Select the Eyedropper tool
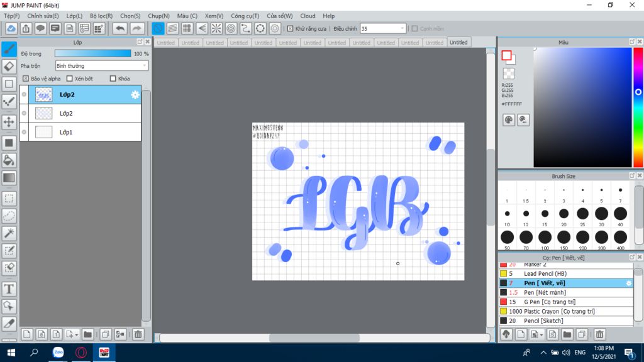Image resolution: width=644 pixels, height=362 pixels. 9,324
